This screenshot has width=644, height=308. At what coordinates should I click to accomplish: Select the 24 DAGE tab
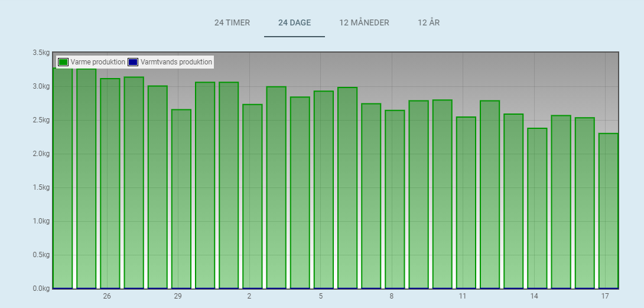point(294,22)
